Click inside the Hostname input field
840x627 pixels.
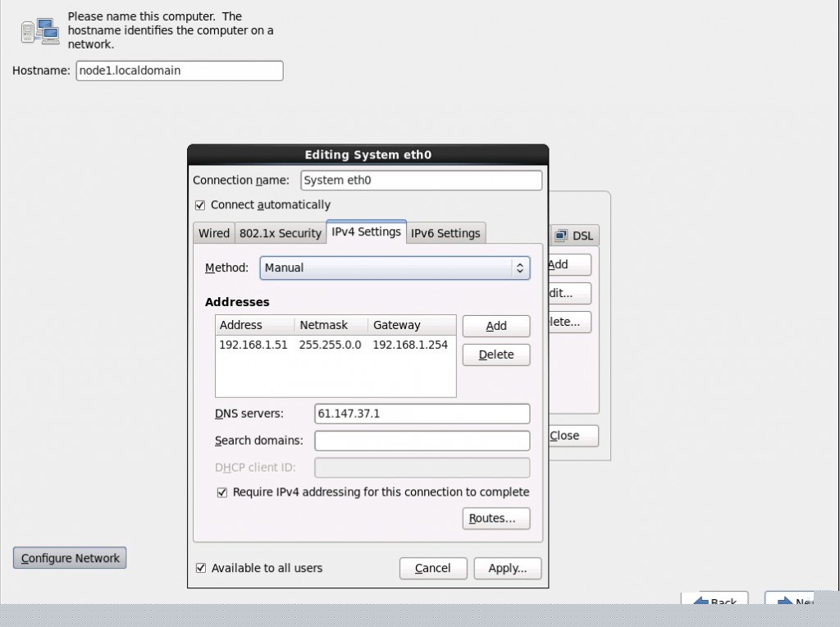pos(179,71)
